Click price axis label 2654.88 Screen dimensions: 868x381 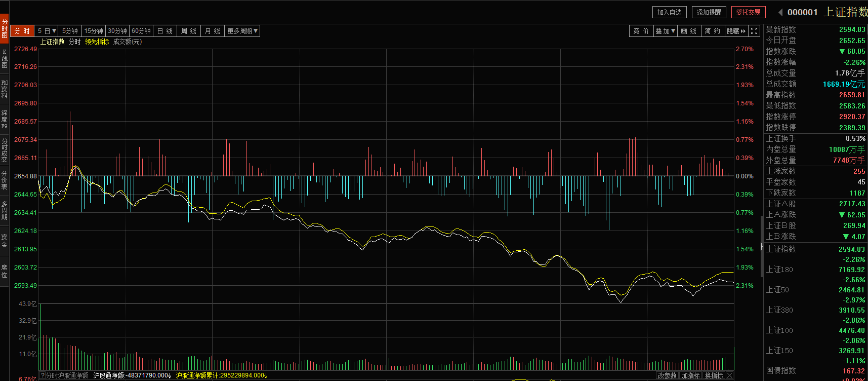[25, 176]
